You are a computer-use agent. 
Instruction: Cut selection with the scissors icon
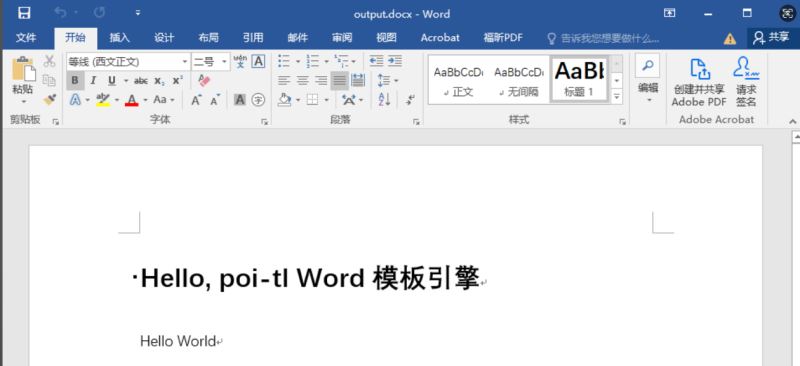(x=49, y=61)
